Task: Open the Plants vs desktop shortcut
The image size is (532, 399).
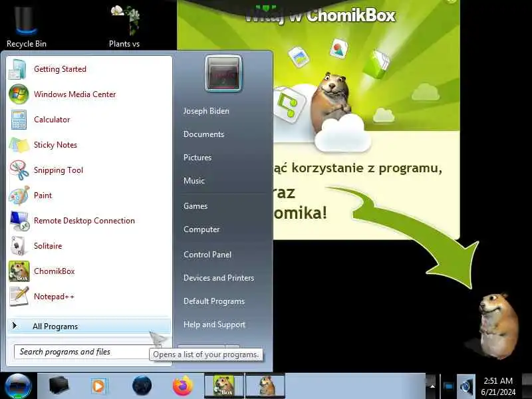Action: pos(124,25)
